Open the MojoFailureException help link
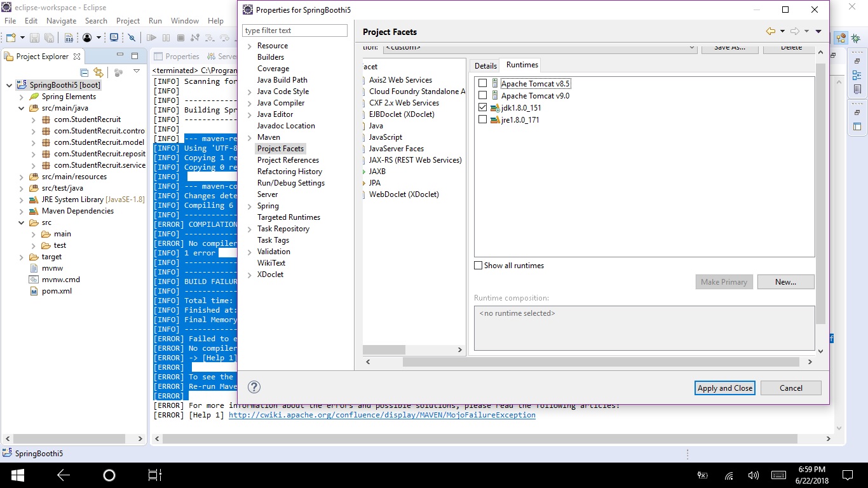This screenshot has width=868, height=488. pyautogui.click(x=382, y=415)
